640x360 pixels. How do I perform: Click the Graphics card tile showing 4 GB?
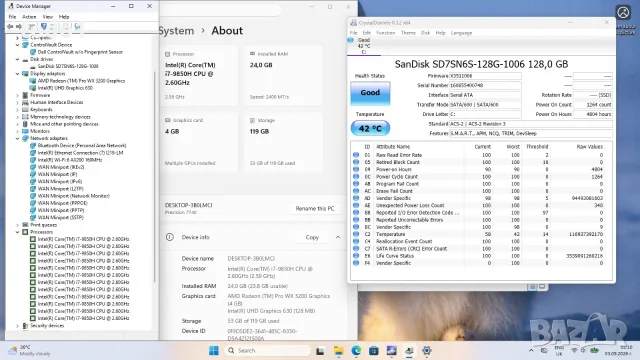point(199,142)
